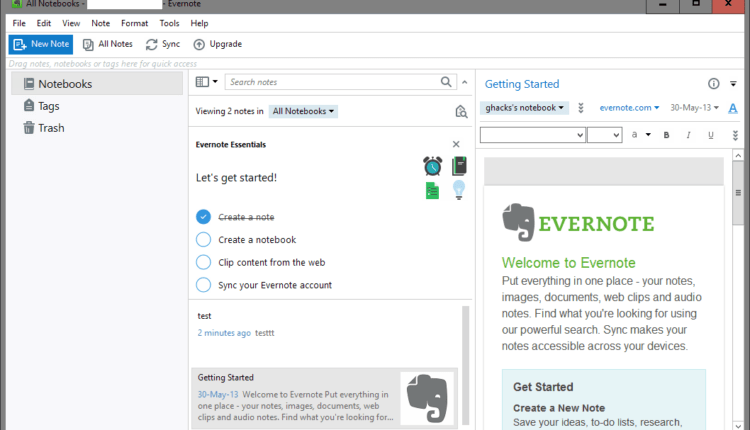This screenshot has width=750, height=430.
Task: Click Upgrade in toolbar
Action: tap(218, 44)
